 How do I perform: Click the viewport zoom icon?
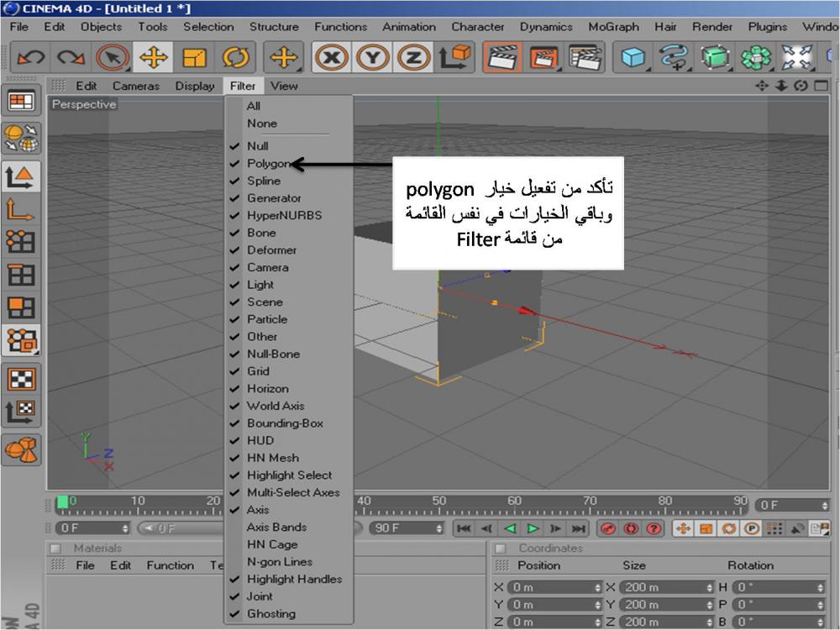(781, 86)
